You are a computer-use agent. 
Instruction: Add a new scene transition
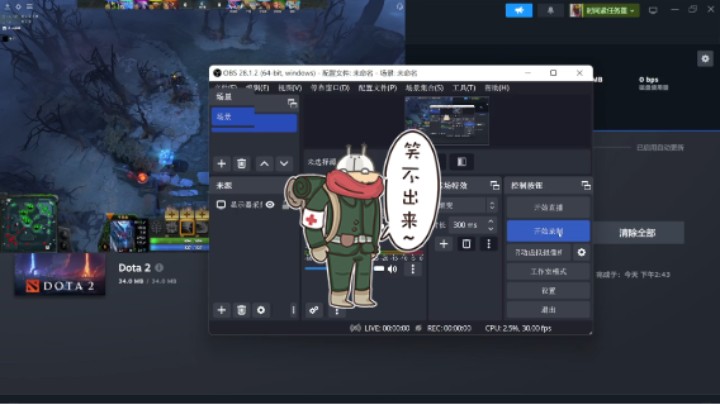(x=444, y=244)
